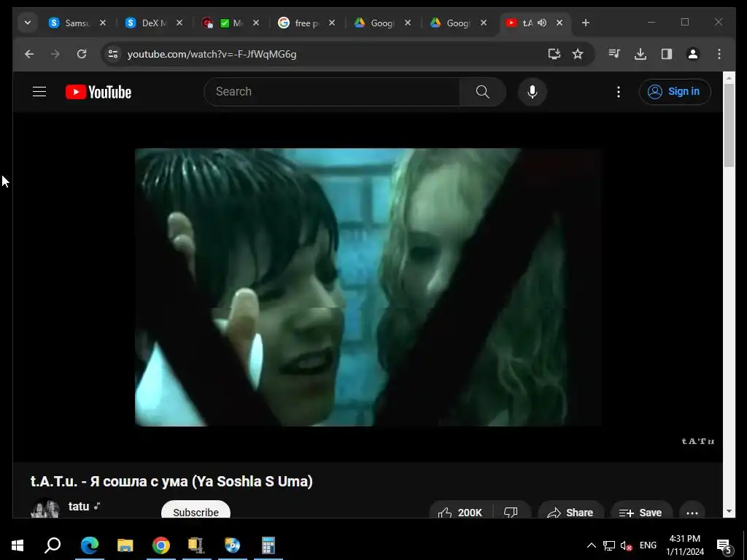The width and height of the screenshot is (747, 560).
Task: Show hidden tray icons chevron
Action: tap(591, 545)
